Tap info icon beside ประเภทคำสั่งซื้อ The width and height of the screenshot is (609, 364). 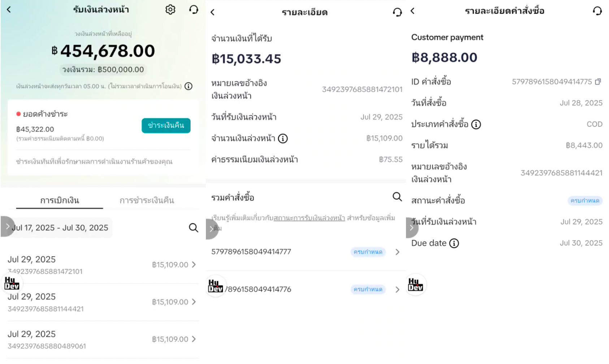pos(476,125)
